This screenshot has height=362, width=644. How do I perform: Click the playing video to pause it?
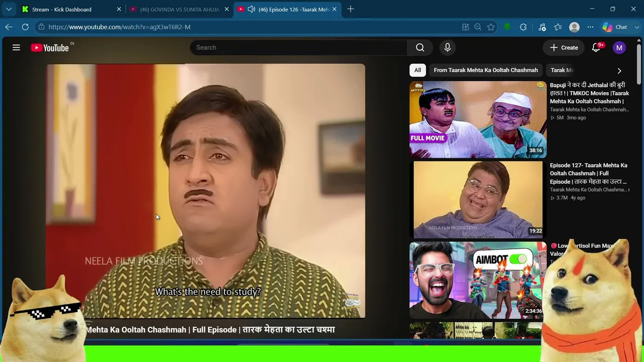tap(205, 191)
